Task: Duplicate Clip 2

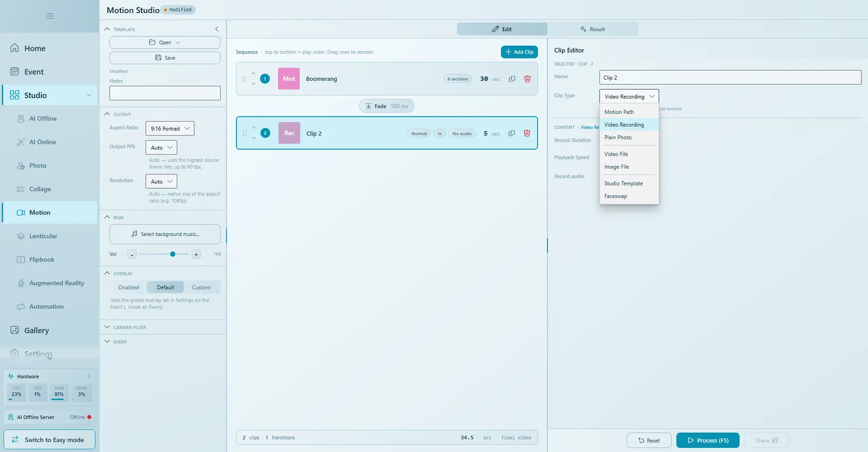Action: click(512, 133)
